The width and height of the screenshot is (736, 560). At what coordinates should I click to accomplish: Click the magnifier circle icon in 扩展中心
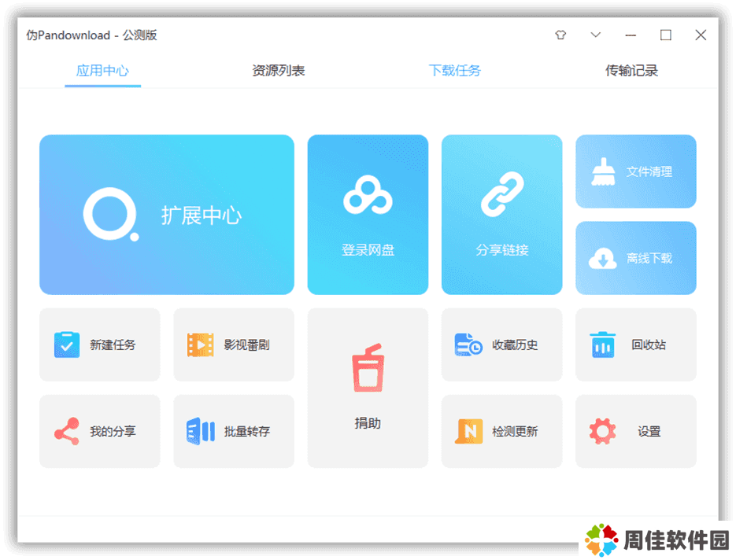point(111,215)
